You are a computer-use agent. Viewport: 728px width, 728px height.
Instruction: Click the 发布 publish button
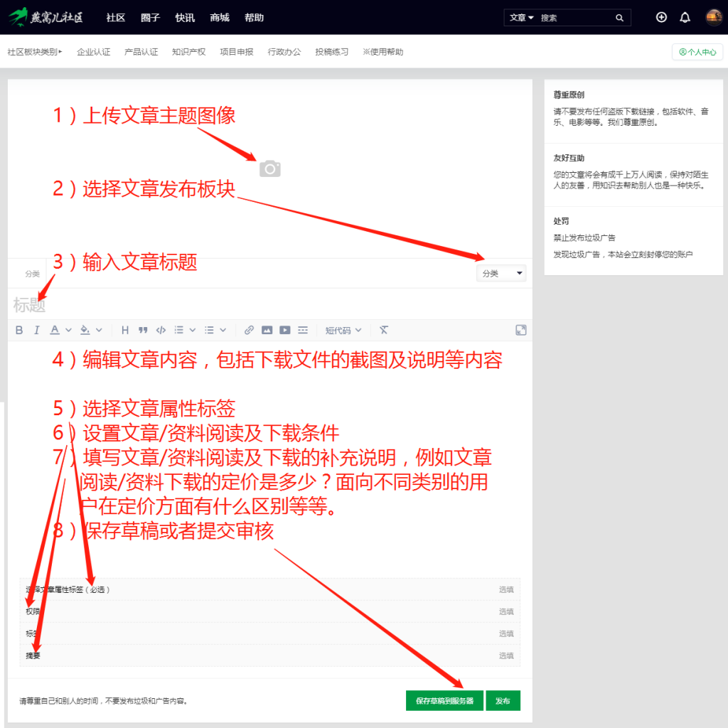(503, 700)
